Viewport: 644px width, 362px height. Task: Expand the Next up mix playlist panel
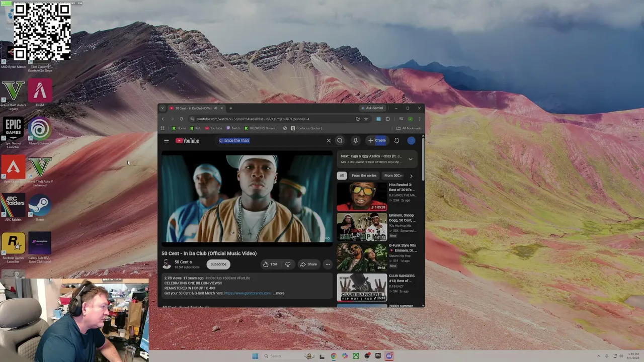410,159
